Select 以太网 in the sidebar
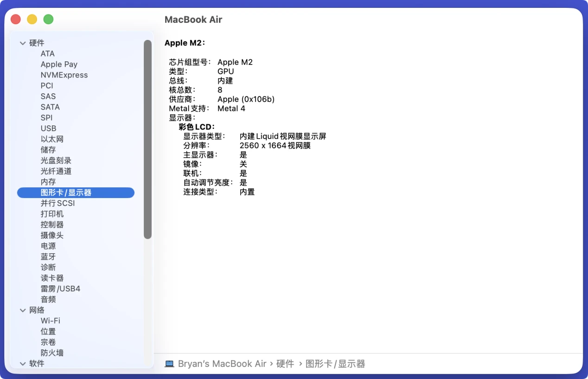 tap(52, 139)
